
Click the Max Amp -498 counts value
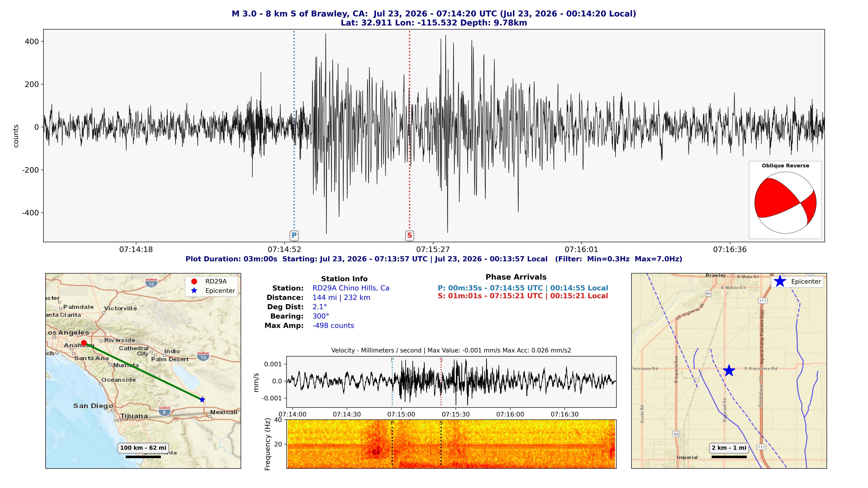point(333,326)
